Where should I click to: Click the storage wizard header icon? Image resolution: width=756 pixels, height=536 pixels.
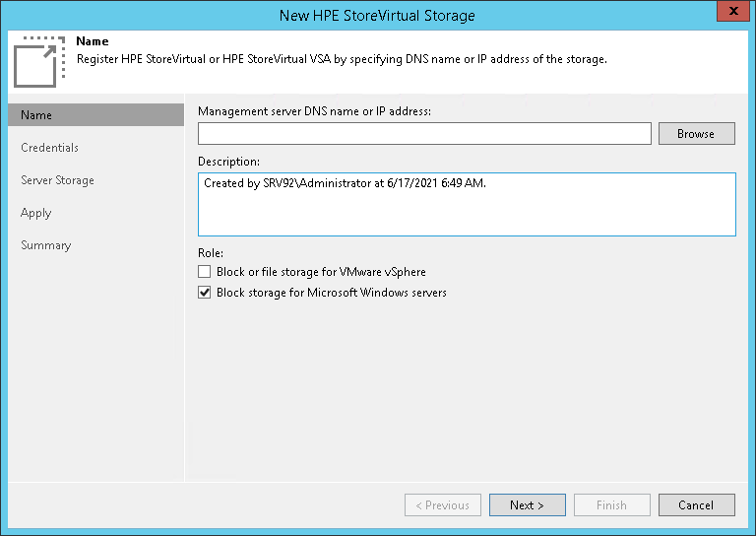39,62
